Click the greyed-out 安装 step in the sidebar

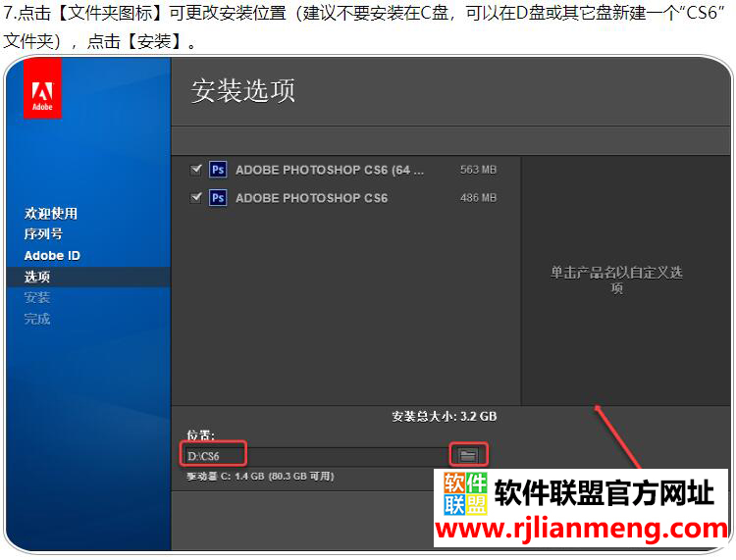point(37,298)
